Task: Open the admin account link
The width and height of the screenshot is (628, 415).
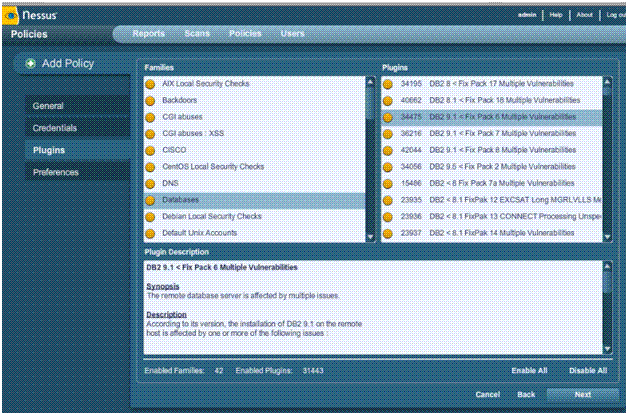Action: 527,15
